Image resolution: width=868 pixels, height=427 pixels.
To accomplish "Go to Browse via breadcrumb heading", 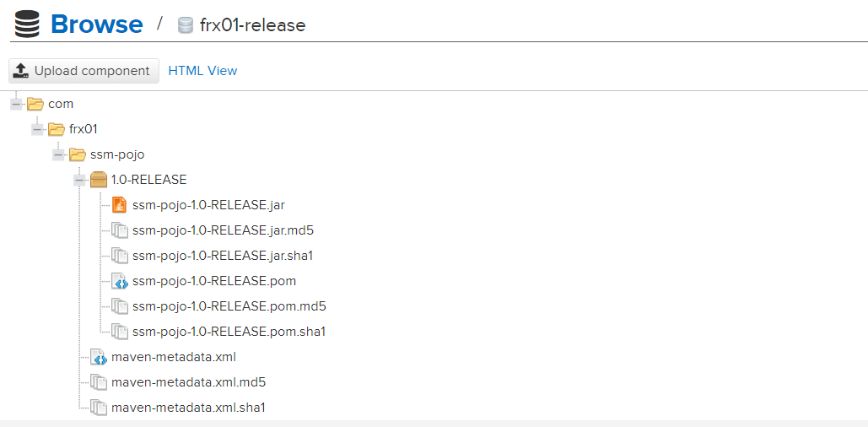I will [x=97, y=24].
